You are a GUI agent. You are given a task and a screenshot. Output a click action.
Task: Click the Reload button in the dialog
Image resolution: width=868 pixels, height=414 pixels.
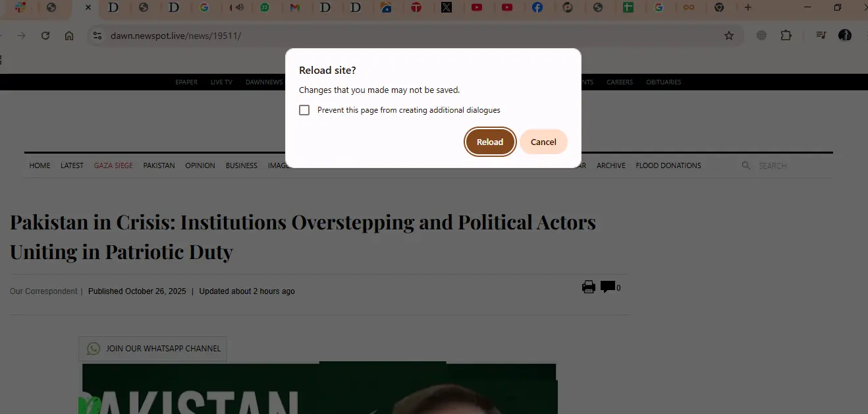490,142
